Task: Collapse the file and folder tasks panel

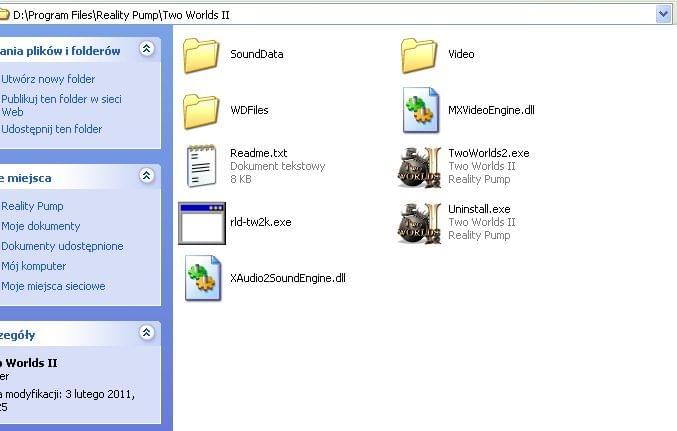Action: [147, 48]
